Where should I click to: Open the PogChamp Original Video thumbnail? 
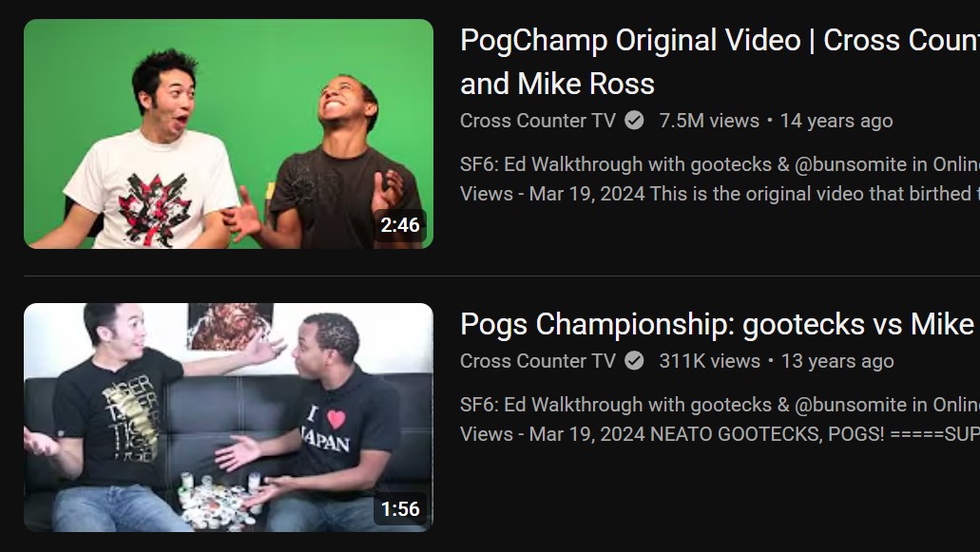228,134
